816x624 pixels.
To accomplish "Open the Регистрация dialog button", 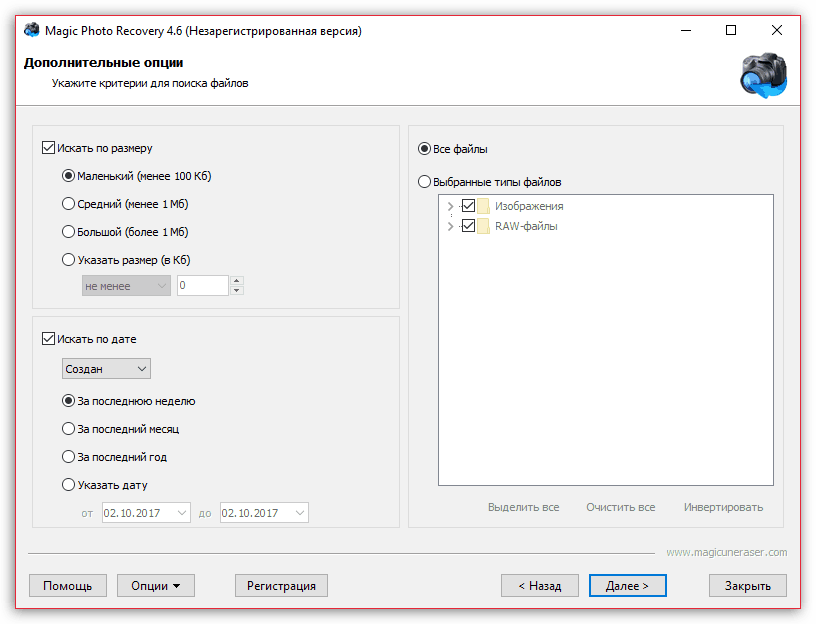I will click(281, 586).
